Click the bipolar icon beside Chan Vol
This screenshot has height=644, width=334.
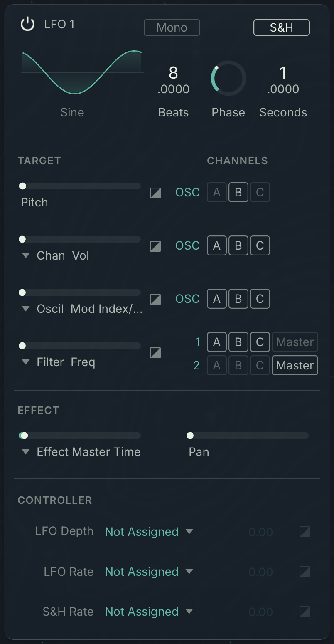click(155, 246)
